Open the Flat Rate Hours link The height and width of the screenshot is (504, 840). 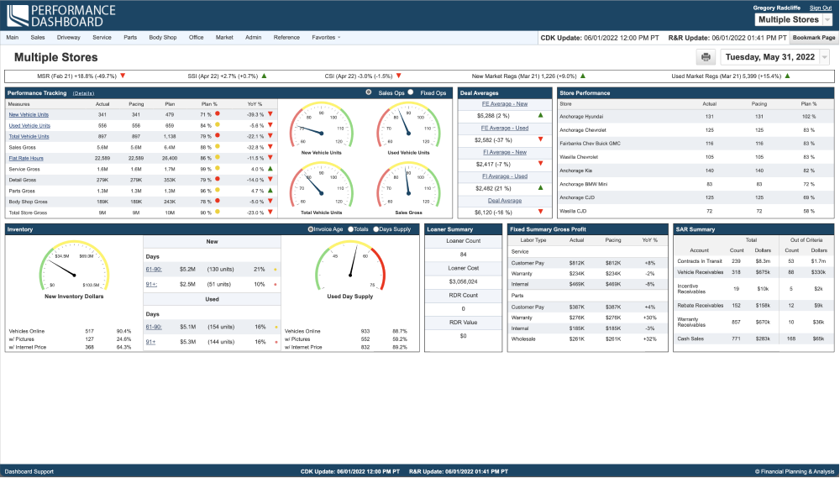[24, 158]
